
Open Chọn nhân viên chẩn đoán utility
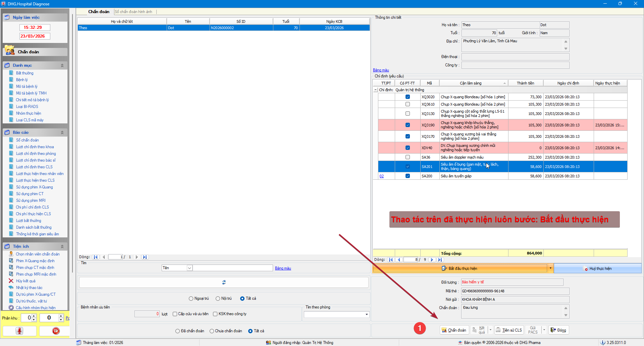38,254
